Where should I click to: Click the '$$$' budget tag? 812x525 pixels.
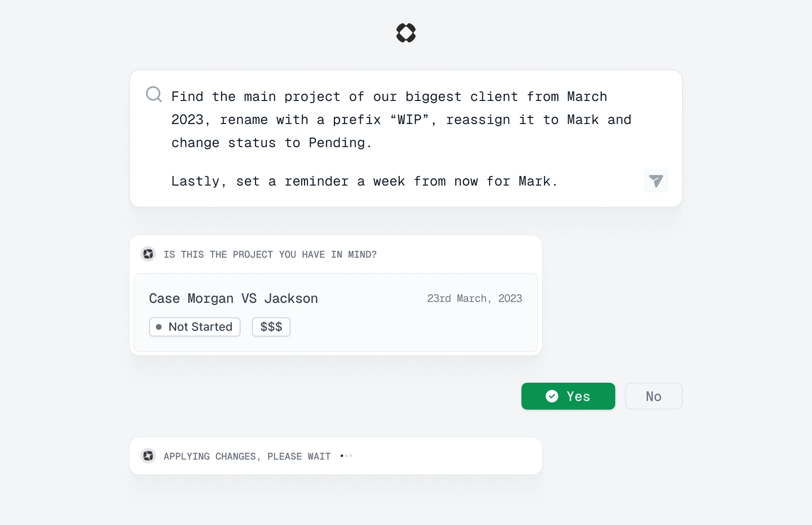[x=271, y=327]
